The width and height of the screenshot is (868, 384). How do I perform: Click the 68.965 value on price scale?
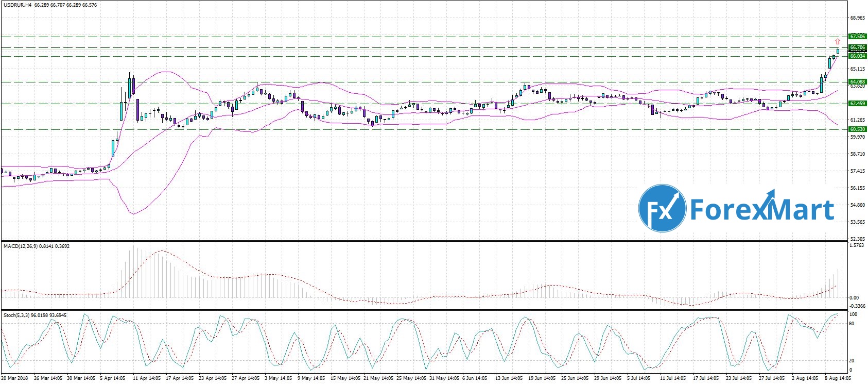click(857, 18)
